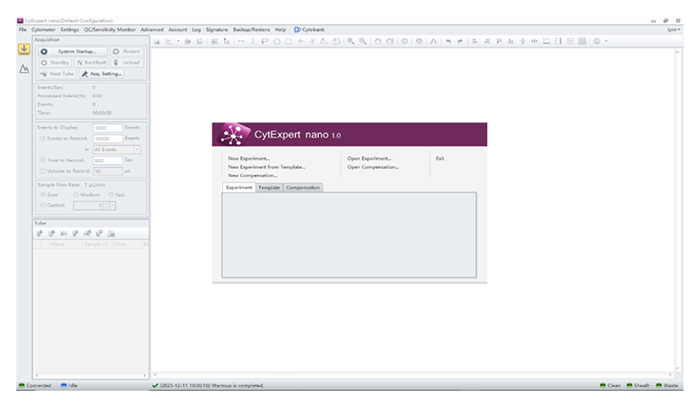This screenshot has width=700, height=413.
Task: Click Open Experiment link
Action: [369, 158]
